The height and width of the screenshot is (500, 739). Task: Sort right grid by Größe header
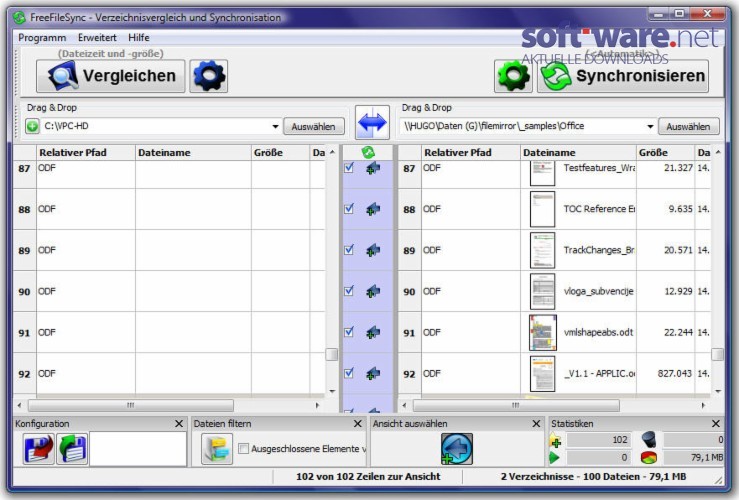[665, 153]
